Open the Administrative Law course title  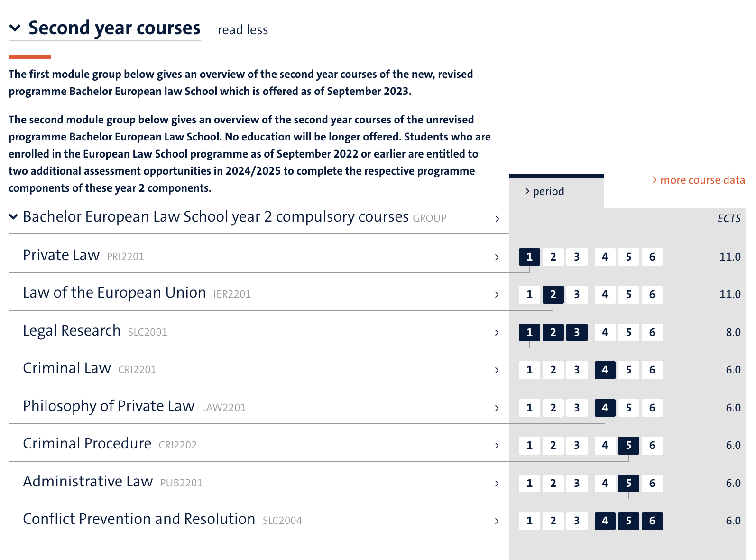[x=88, y=481]
